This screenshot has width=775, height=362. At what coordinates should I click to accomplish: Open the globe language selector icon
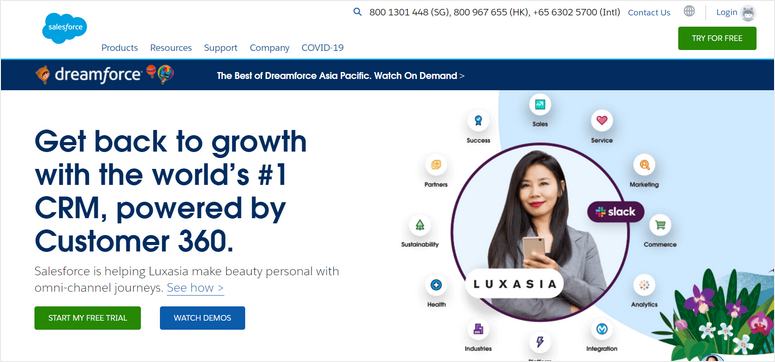689,11
